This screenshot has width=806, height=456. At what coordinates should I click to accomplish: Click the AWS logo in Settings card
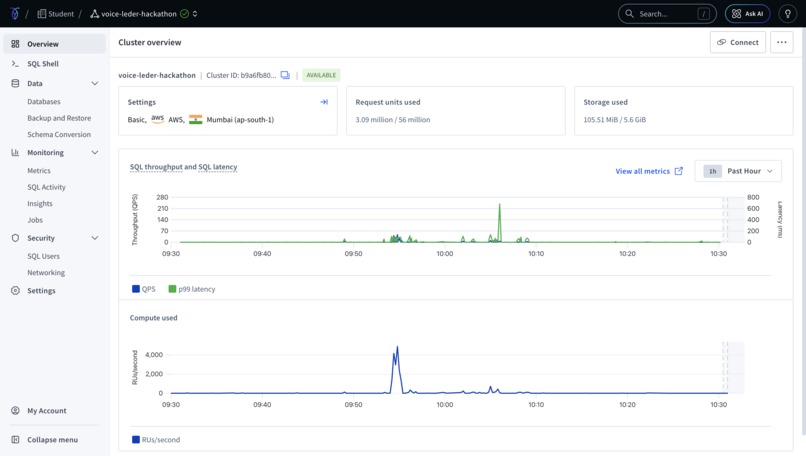tap(157, 119)
